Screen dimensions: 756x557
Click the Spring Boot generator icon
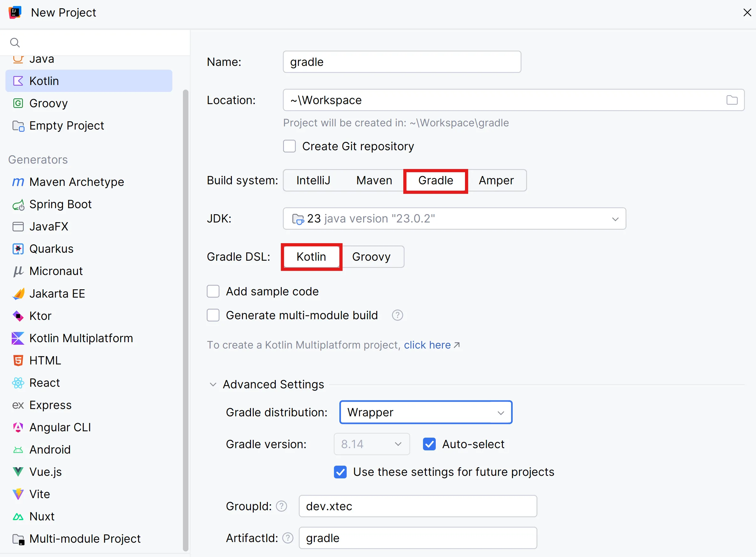(x=18, y=205)
